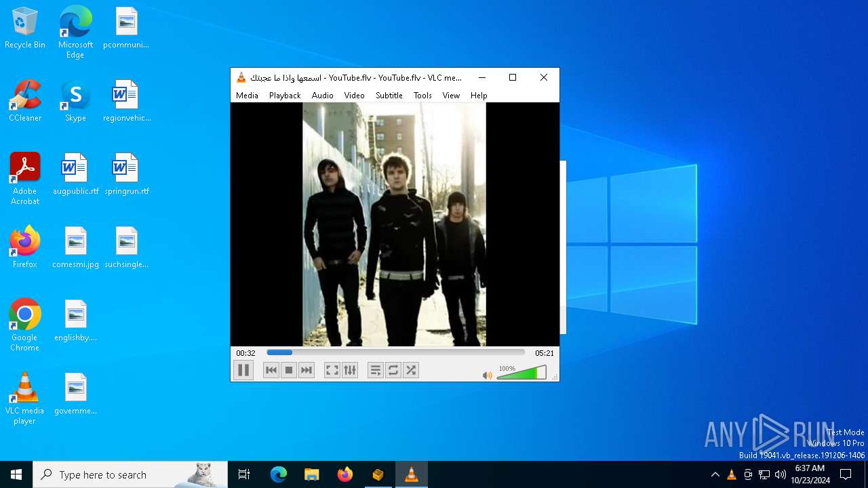Toggle elapsed time display 00:32

click(245, 353)
